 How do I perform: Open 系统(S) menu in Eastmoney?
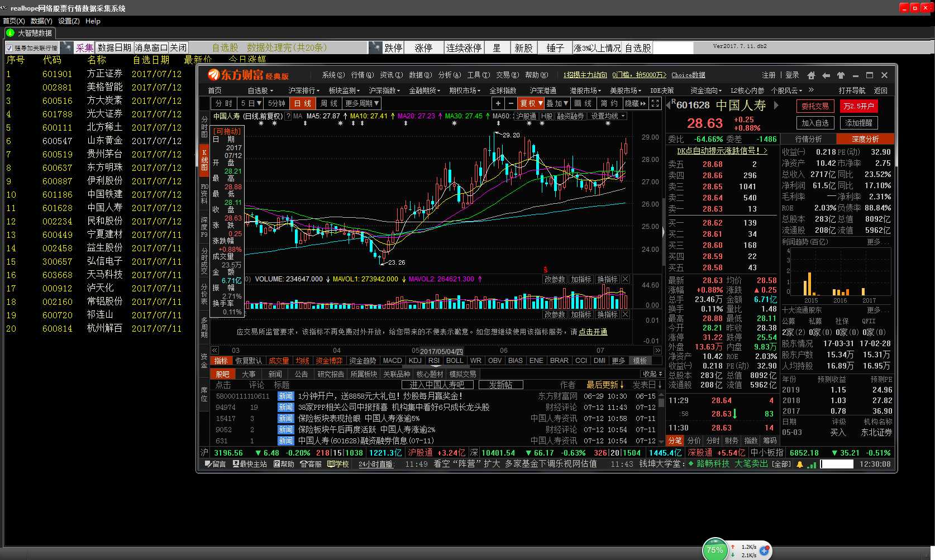tap(333, 75)
